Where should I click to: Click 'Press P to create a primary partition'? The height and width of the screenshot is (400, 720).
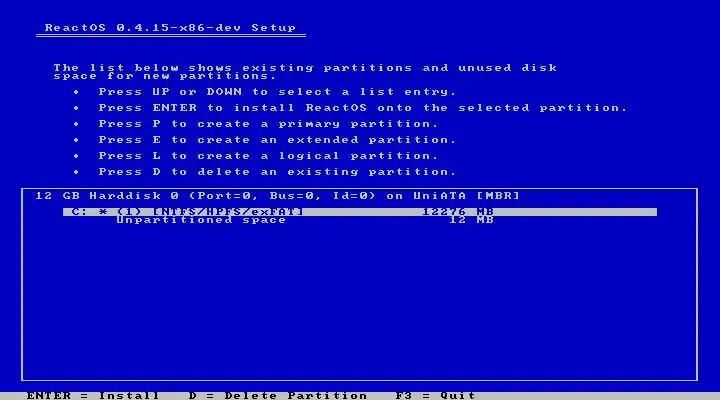268,124
